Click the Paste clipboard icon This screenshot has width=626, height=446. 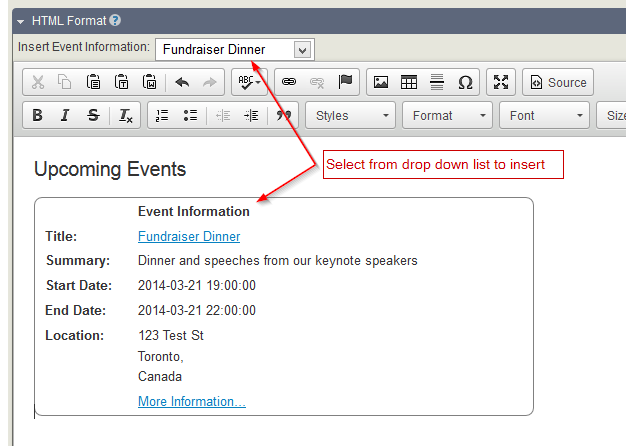pyautogui.click(x=93, y=82)
